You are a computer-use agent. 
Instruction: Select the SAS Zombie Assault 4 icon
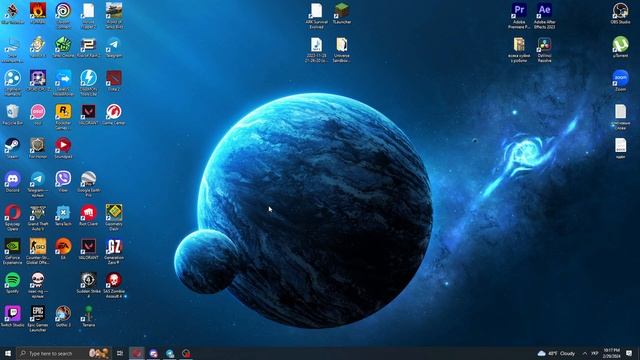coord(114,285)
